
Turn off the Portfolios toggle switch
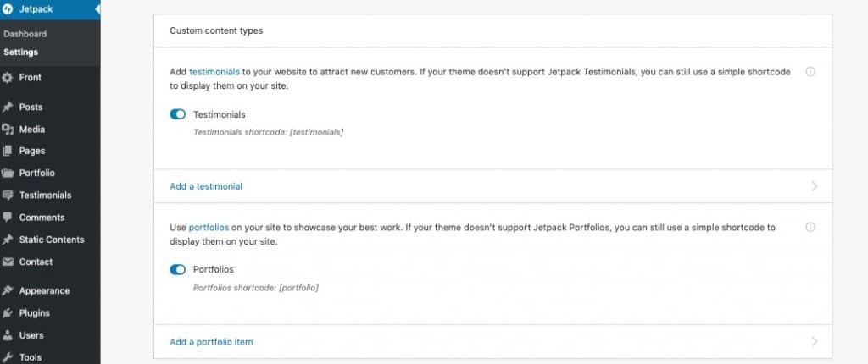pyautogui.click(x=178, y=269)
